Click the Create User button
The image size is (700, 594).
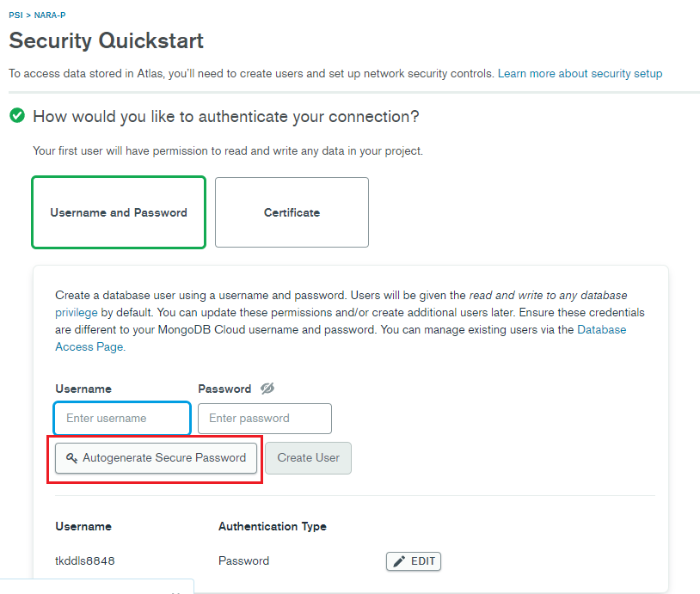point(308,458)
